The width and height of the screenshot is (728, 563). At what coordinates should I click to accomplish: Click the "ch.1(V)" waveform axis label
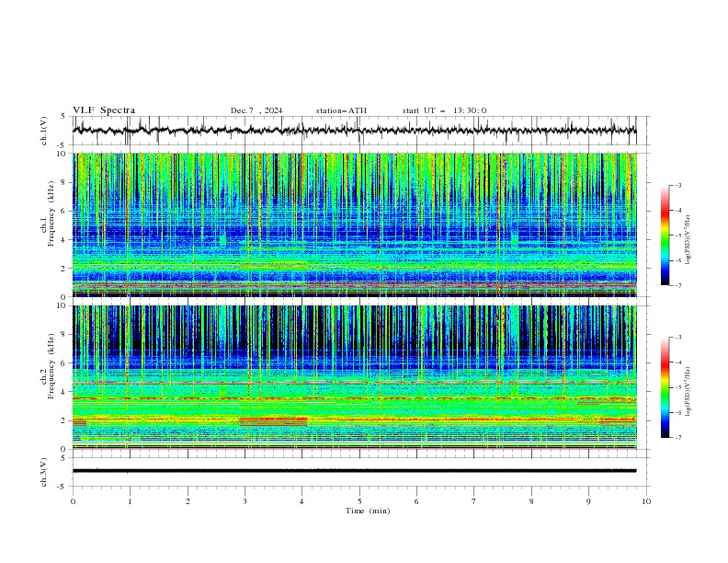pos(43,131)
